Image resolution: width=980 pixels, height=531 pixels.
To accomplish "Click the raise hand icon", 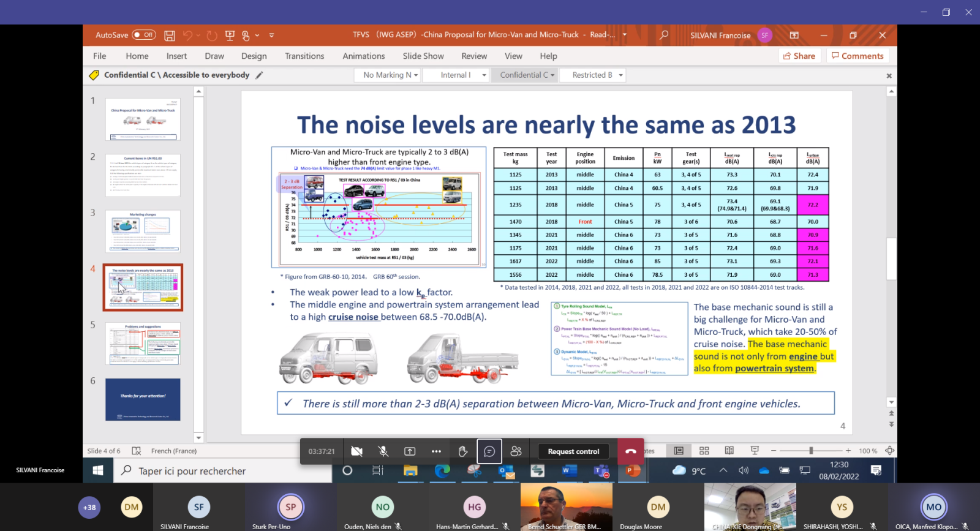I will click(x=463, y=451).
